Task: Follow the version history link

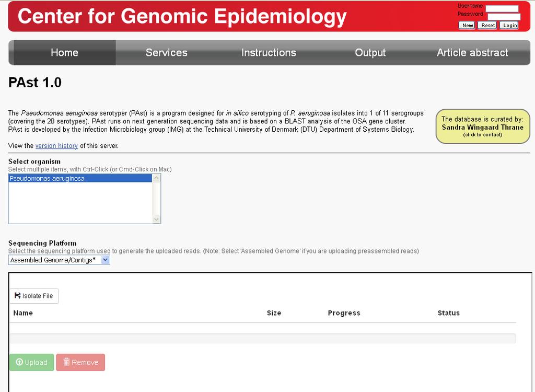Action: (x=56, y=146)
